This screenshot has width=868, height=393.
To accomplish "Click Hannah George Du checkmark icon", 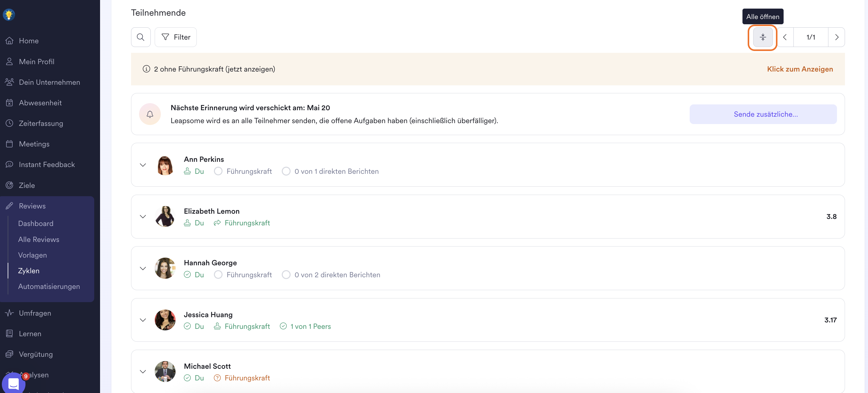I will pyautogui.click(x=187, y=275).
